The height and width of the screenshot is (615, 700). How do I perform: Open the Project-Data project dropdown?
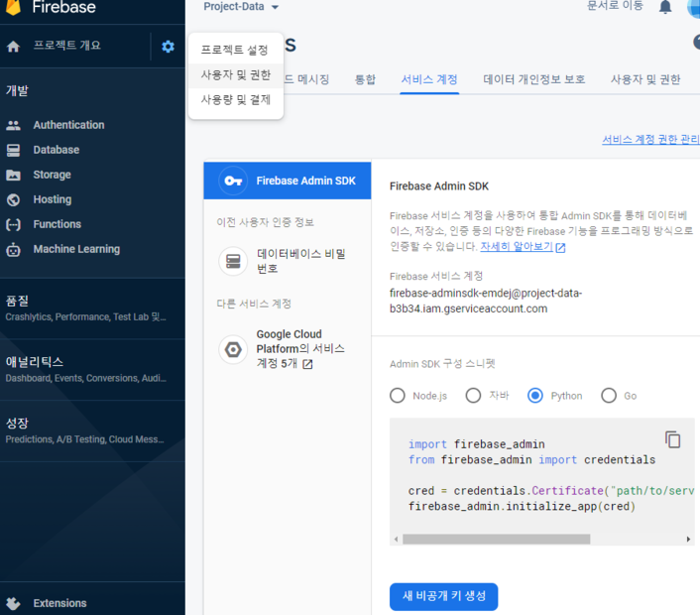[x=241, y=7]
